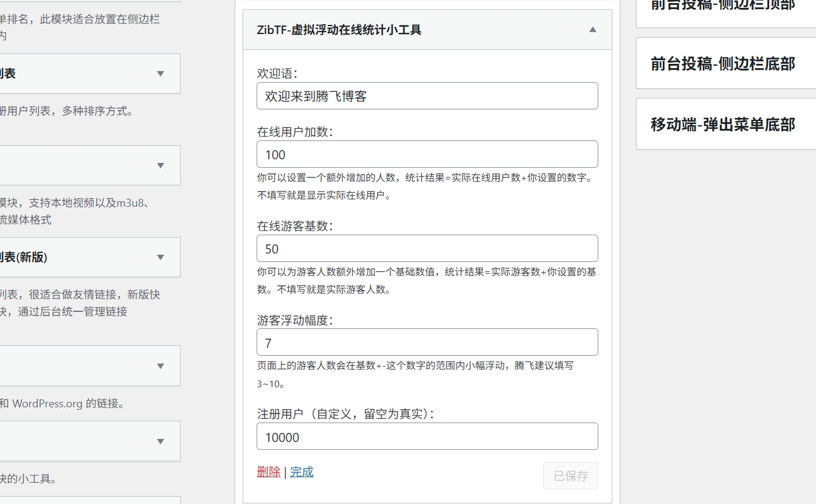This screenshot has width=816, height=504.
Task: Click 删除 to remove the ZibTF widget
Action: tap(266, 472)
